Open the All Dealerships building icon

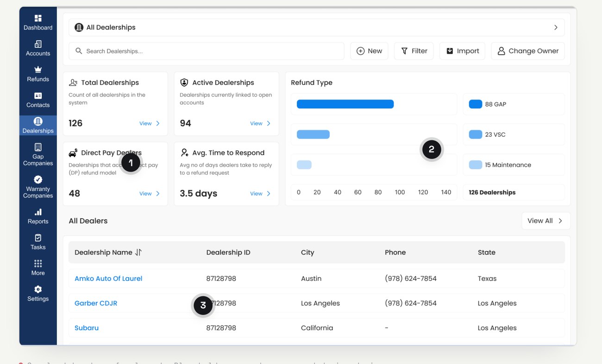(x=79, y=27)
